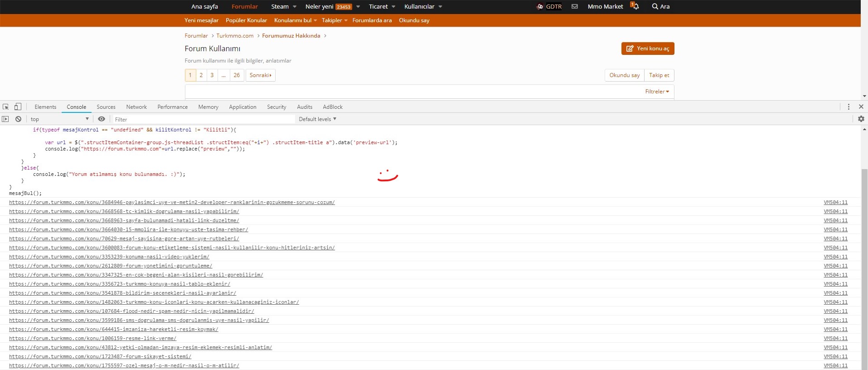Open the top context selector dropdown

click(59, 119)
